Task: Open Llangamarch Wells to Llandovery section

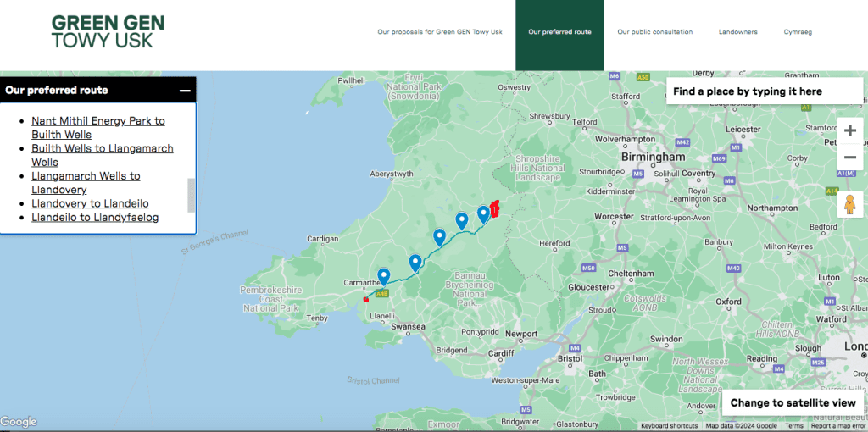Action: (86, 182)
